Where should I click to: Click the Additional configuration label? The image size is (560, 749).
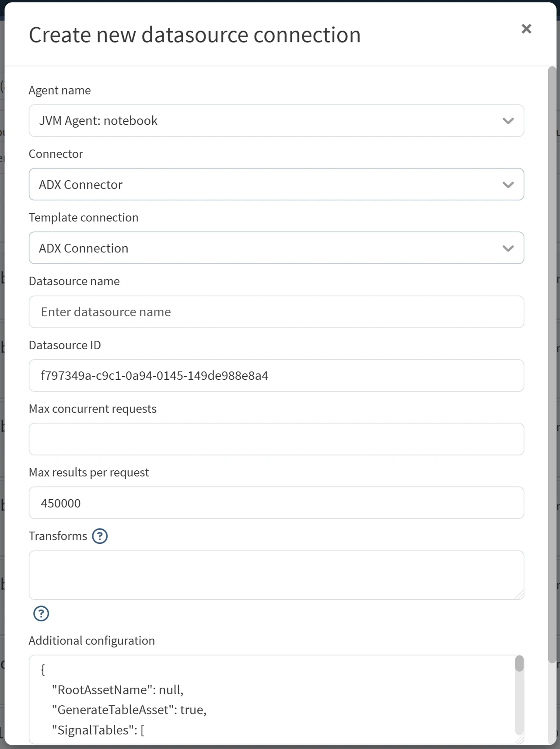(92, 640)
